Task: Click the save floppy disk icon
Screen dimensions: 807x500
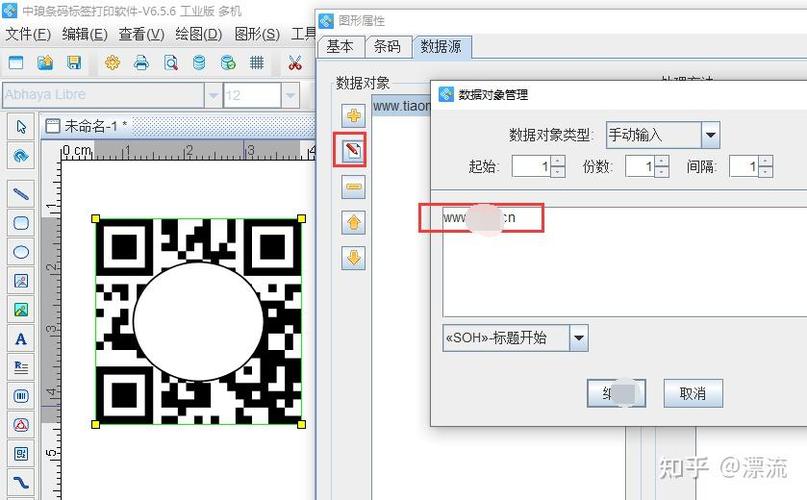Action: click(x=74, y=63)
